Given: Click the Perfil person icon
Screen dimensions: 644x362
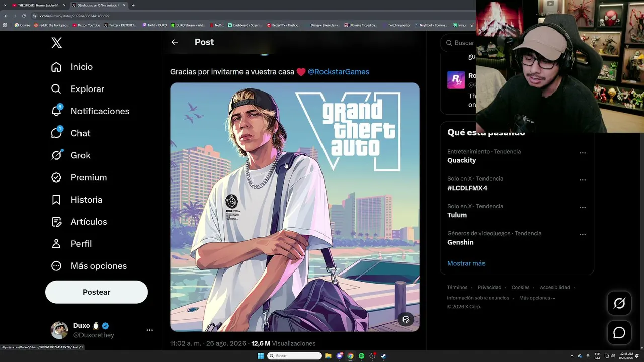Looking at the screenshot, I should (56, 244).
